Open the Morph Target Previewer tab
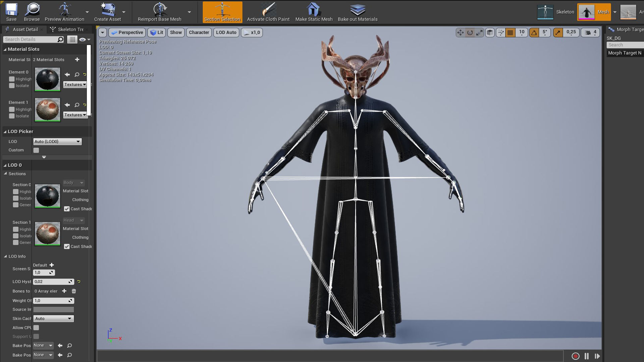Image resolution: width=644 pixels, height=362 pixels. coord(626,29)
